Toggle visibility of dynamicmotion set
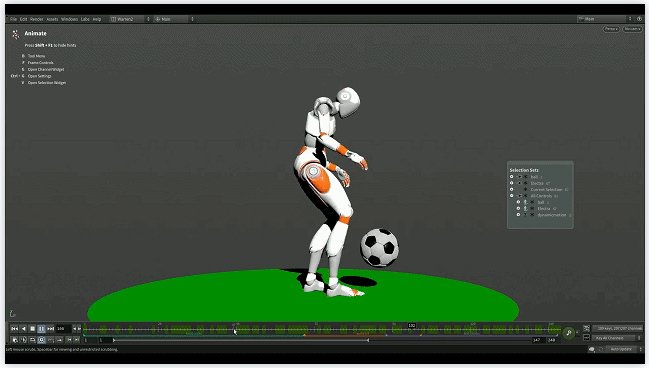Image resolution: width=649 pixels, height=368 pixels. [518, 215]
